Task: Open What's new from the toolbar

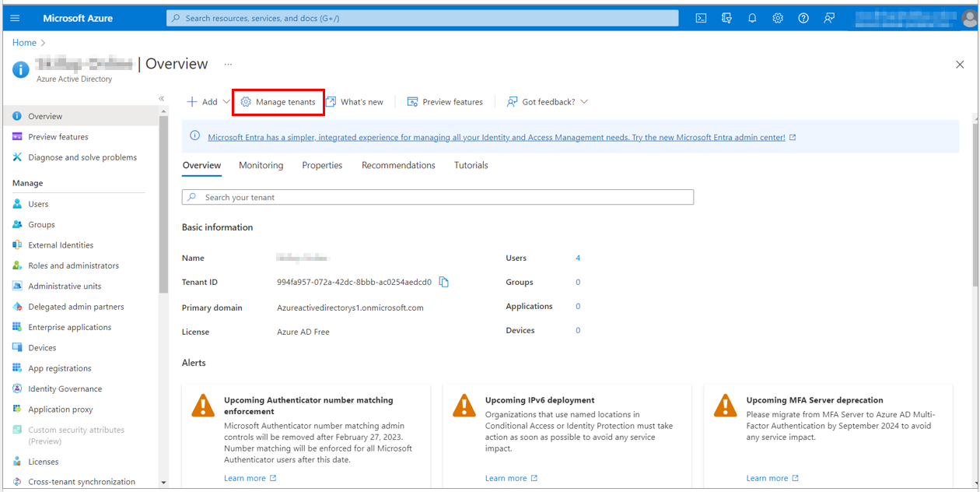Action: click(x=355, y=102)
